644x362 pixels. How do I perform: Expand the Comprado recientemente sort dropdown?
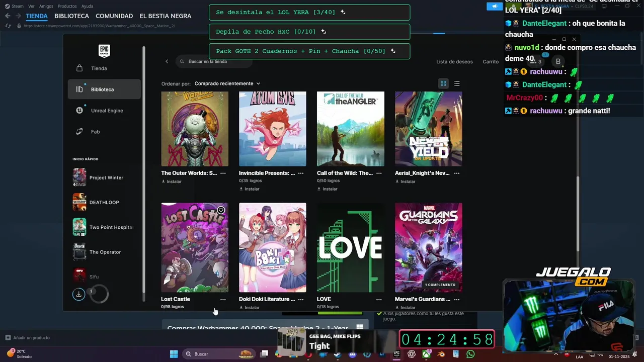tap(227, 83)
